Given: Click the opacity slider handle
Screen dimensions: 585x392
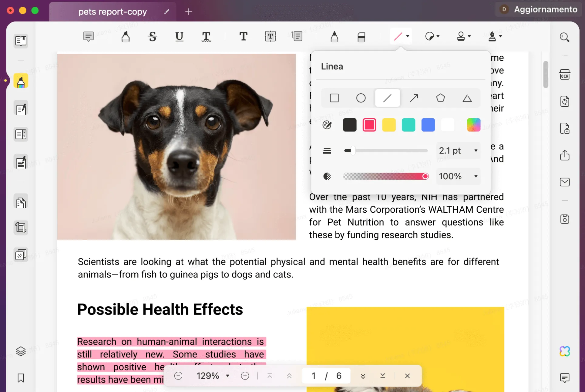Looking at the screenshot, I should (x=425, y=176).
